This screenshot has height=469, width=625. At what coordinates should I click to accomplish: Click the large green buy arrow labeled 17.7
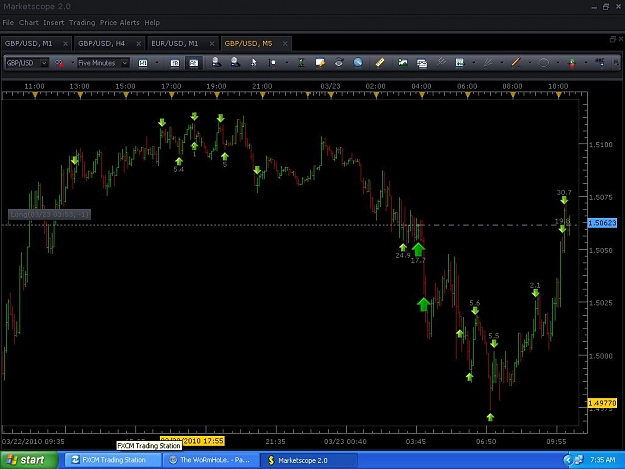(x=418, y=249)
